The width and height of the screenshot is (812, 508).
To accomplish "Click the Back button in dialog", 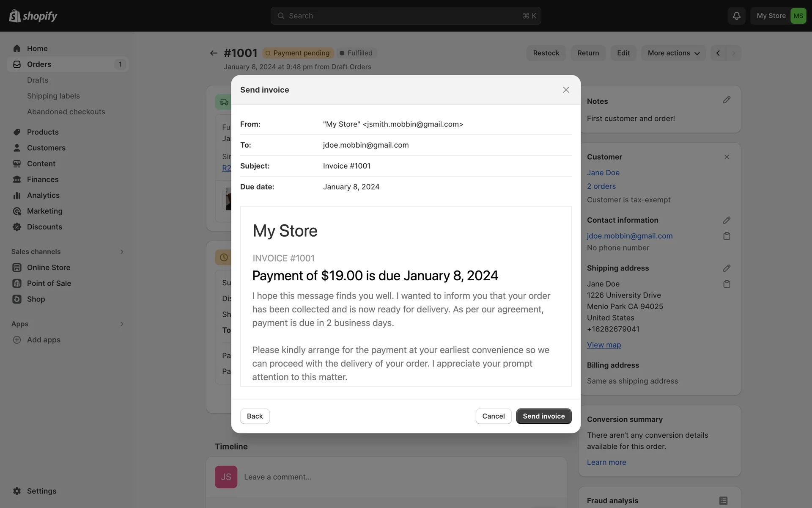I will 255,416.
